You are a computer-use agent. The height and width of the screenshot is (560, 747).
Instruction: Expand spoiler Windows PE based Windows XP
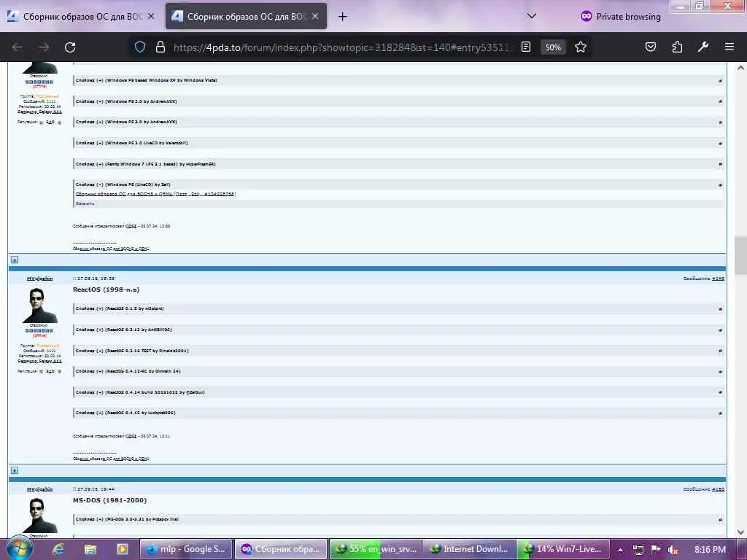click(398, 80)
